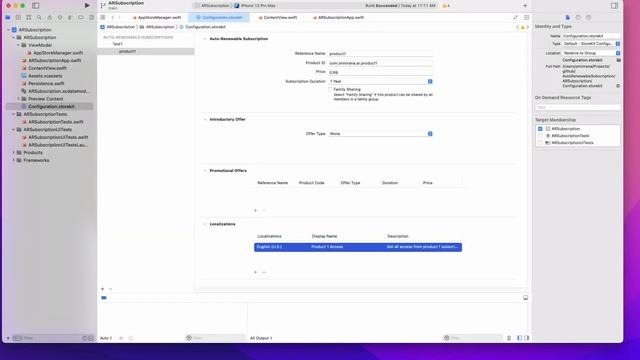Add a subscription with bottom-left plus

coord(102,289)
